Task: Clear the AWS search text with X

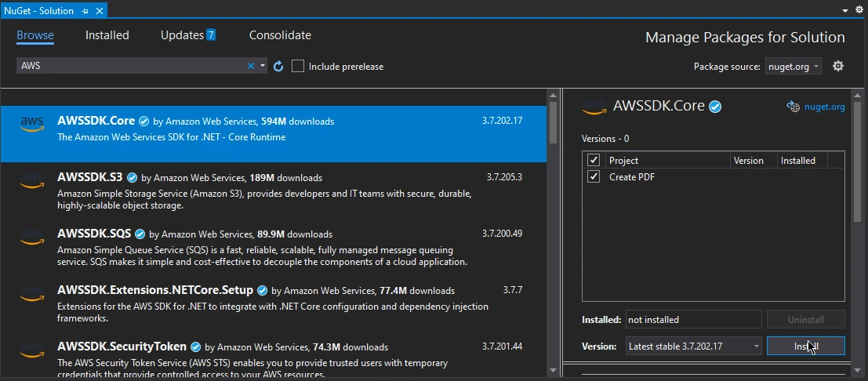Action: (251, 67)
